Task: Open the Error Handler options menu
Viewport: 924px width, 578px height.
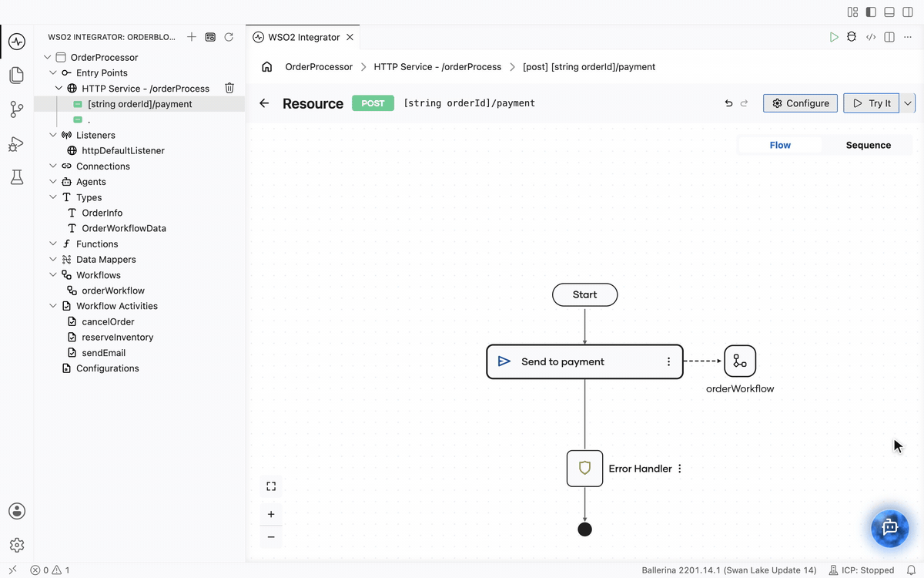Action: pos(679,469)
